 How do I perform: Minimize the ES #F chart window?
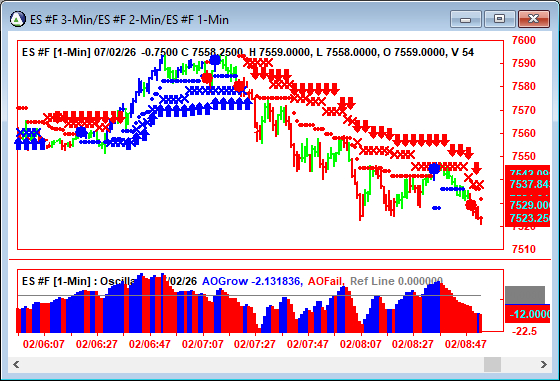coord(466,19)
